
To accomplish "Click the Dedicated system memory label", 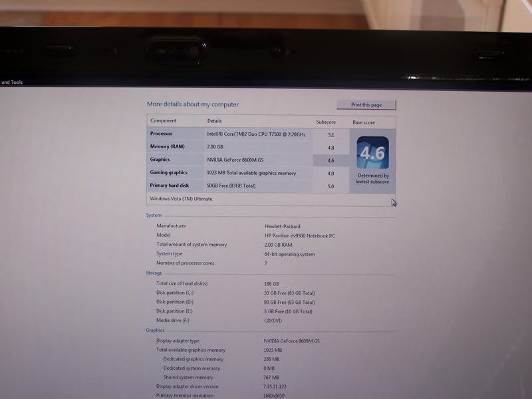I will tap(192, 368).
